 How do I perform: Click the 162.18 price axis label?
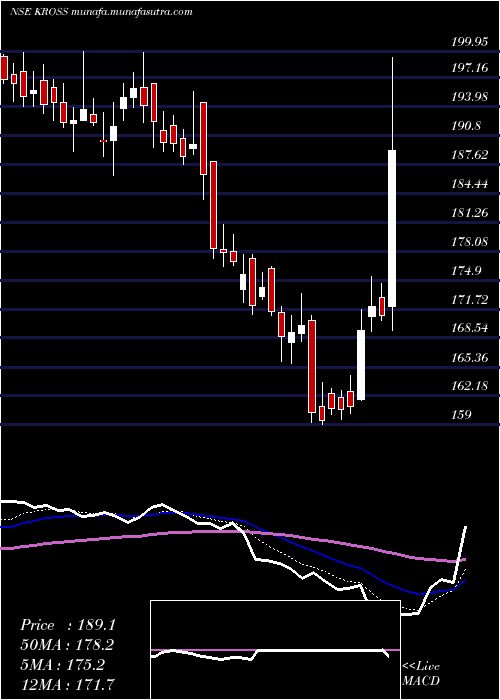[x=469, y=386]
